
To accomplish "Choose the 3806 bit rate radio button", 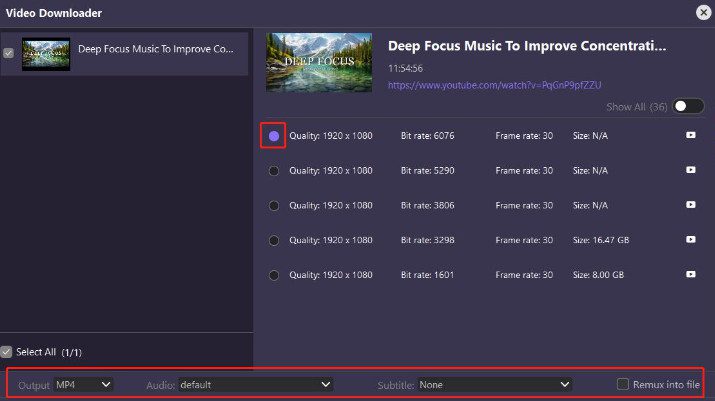I will coord(274,205).
